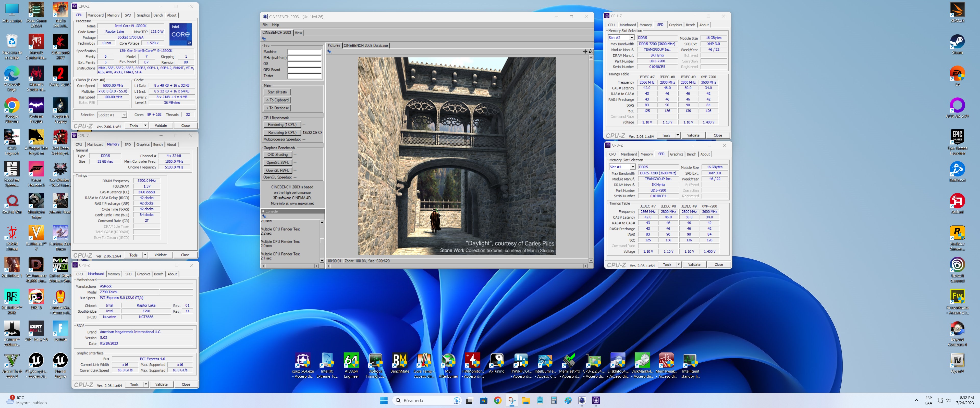Expand Tools arrow in the Slot #2 SPD window
This screenshot has width=980, height=408.
tap(678, 135)
